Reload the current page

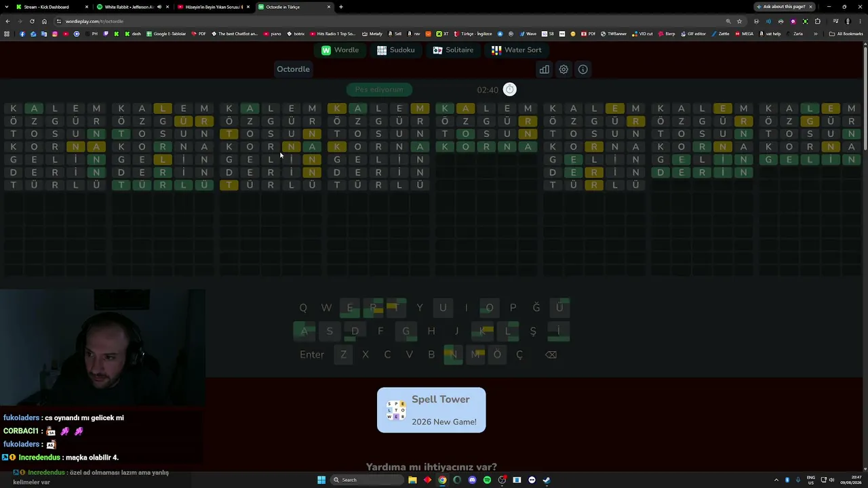32,21
